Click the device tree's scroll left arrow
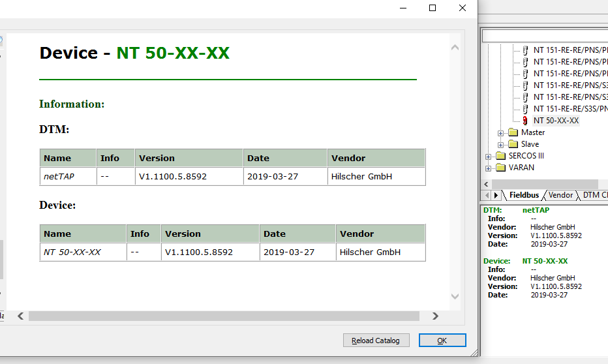Image resolution: width=608 pixels, height=364 pixels. 486,184
